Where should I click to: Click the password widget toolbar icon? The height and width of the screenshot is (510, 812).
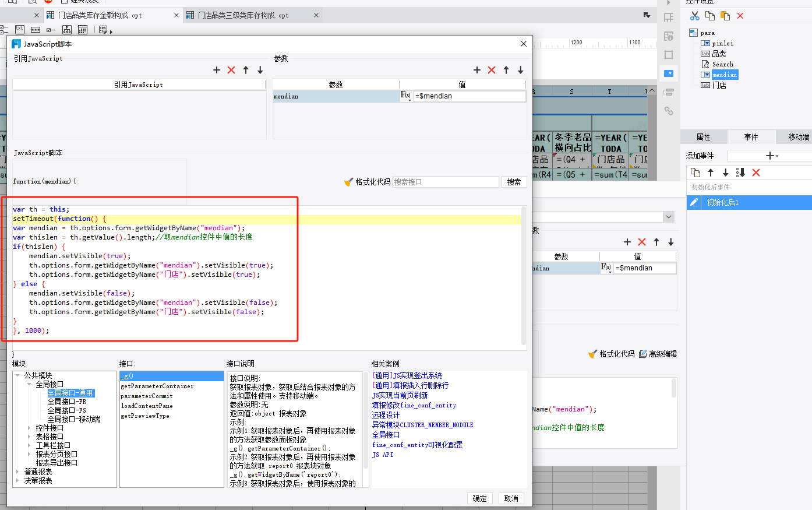[36, 29]
